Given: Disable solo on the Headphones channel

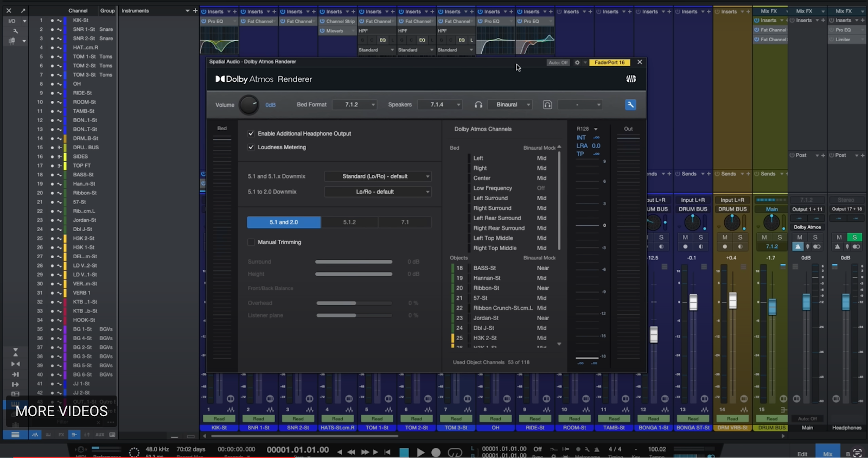Looking at the screenshot, I should coord(854,237).
